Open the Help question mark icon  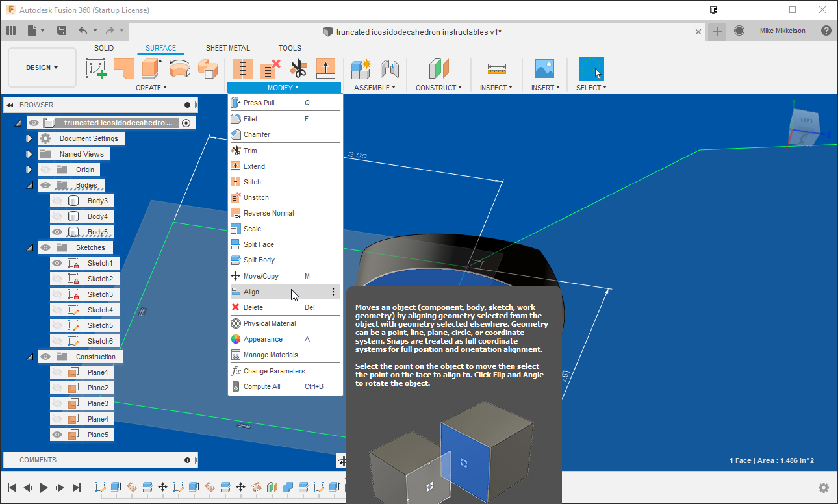[826, 31]
